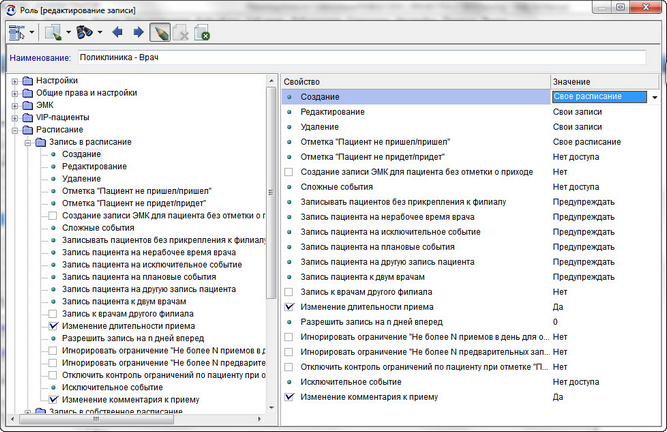Click the app icon in window title bar
This screenshot has height=432, width=667.
[x=11, y=10]
